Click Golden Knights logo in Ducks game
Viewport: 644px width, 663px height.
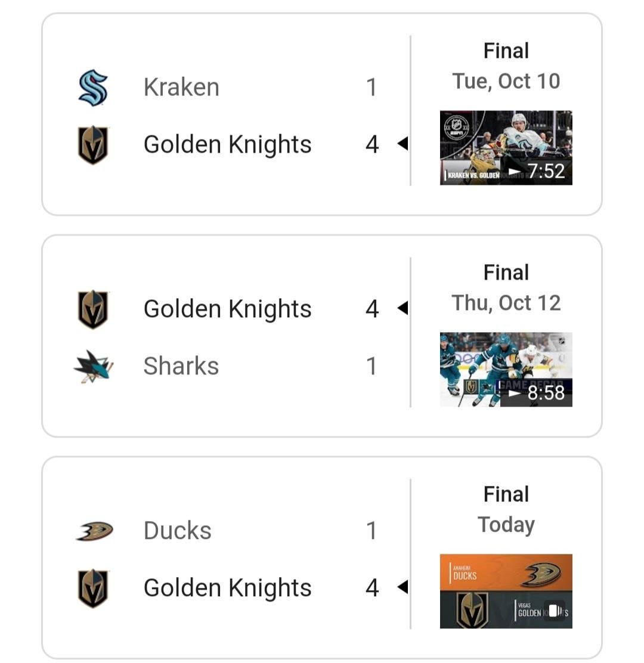[93, 588]
